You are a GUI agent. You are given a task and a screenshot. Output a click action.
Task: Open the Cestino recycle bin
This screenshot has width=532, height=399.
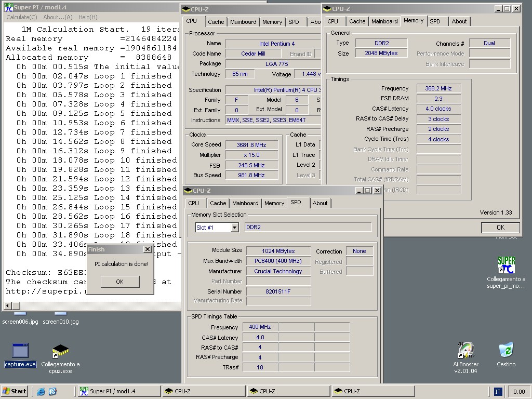pyautogui.click(x=506, y=355)
